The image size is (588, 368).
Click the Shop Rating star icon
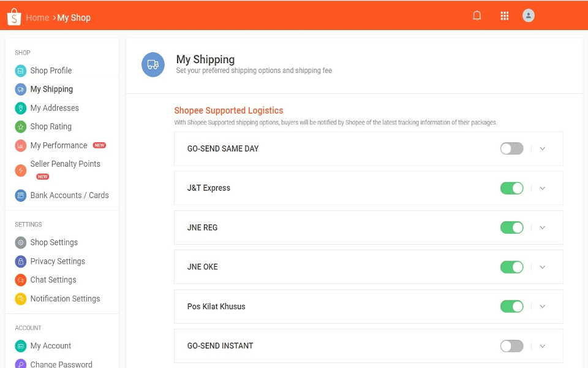(21, 126)
